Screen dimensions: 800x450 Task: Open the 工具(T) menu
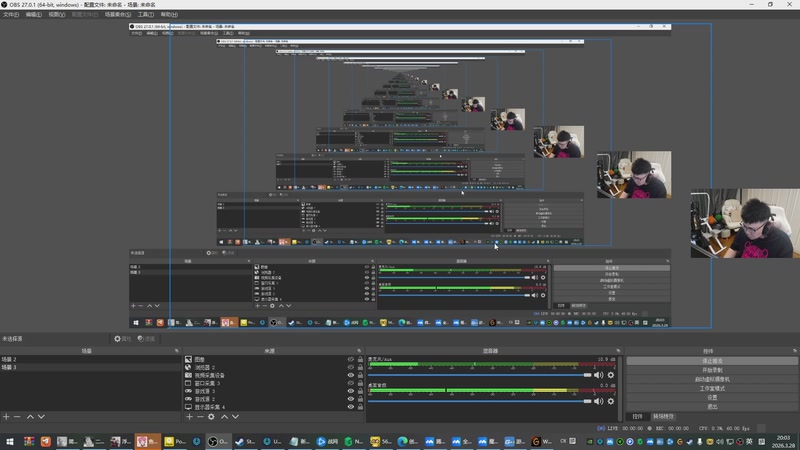click(145, 15)
